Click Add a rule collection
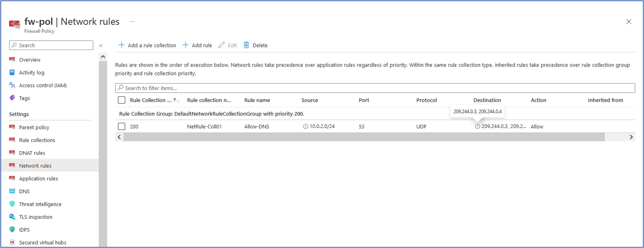The height and width of the screenshot is (248, 644). pos(147,45)
